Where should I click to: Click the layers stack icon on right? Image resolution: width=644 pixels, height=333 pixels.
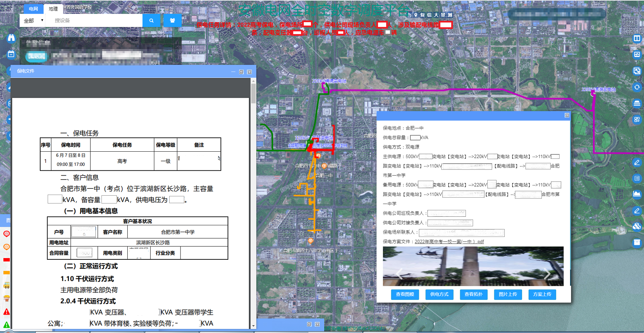pos(637,103)
